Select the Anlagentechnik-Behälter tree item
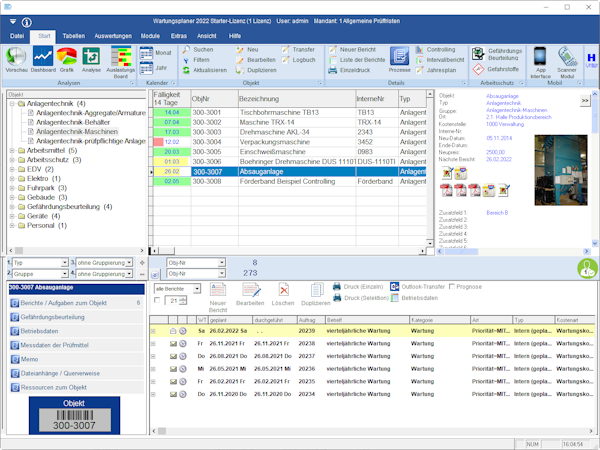Viewport: 600px width, 450px height. pos(73,122)
